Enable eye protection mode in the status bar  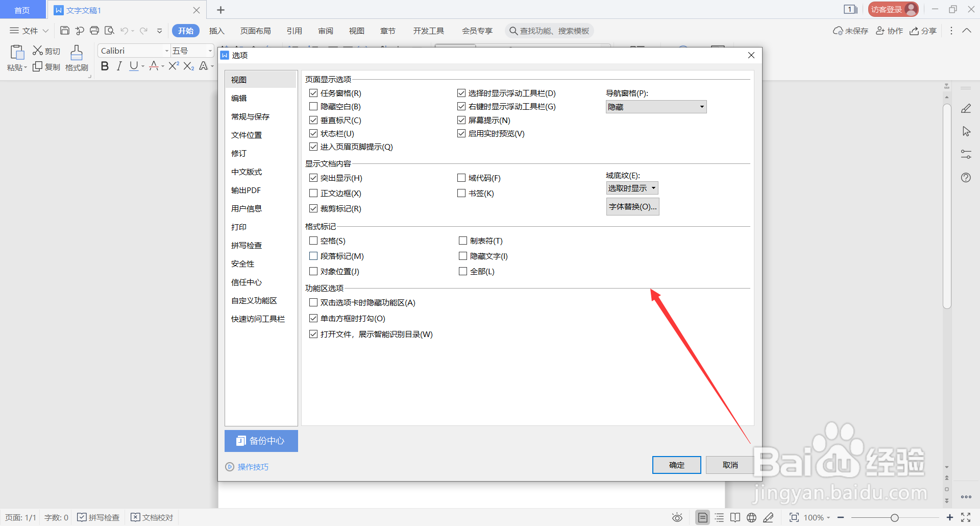point(677,517)
